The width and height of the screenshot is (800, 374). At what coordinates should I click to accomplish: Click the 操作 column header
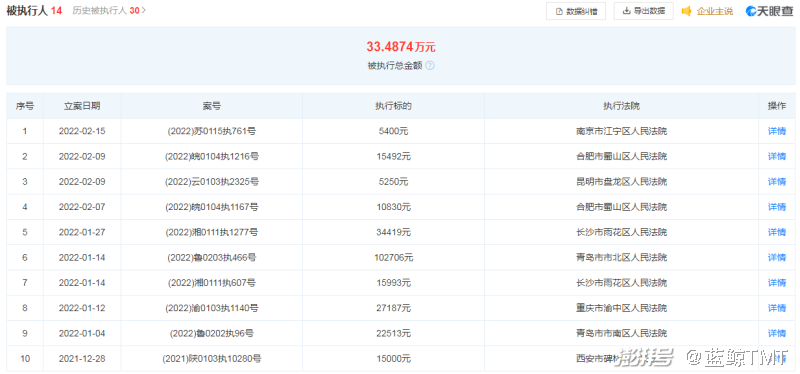[777, 106]
